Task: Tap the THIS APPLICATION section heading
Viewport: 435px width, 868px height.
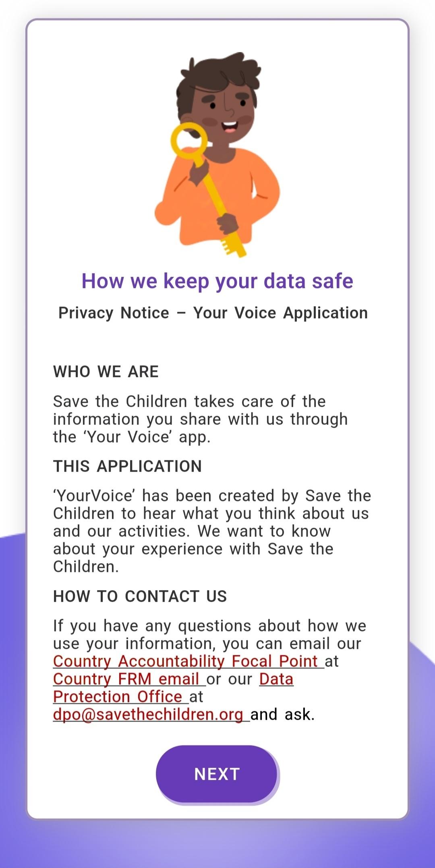Action: coord(127,466)
